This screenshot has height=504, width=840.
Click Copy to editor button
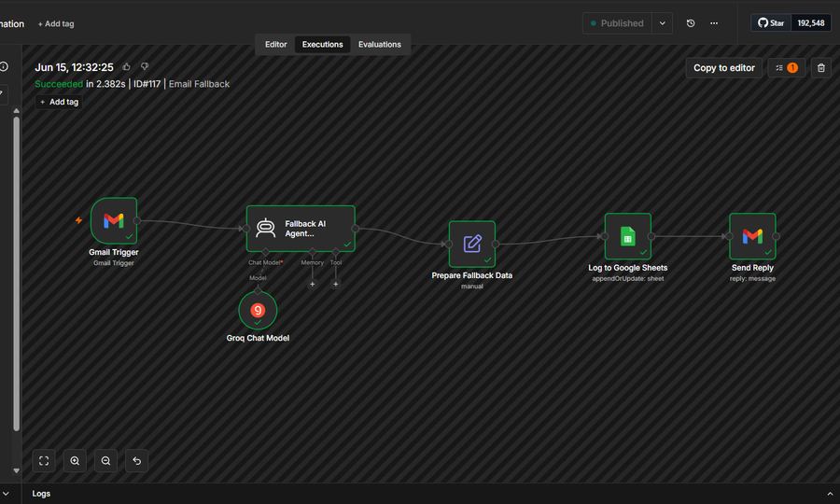click(723, 68)
